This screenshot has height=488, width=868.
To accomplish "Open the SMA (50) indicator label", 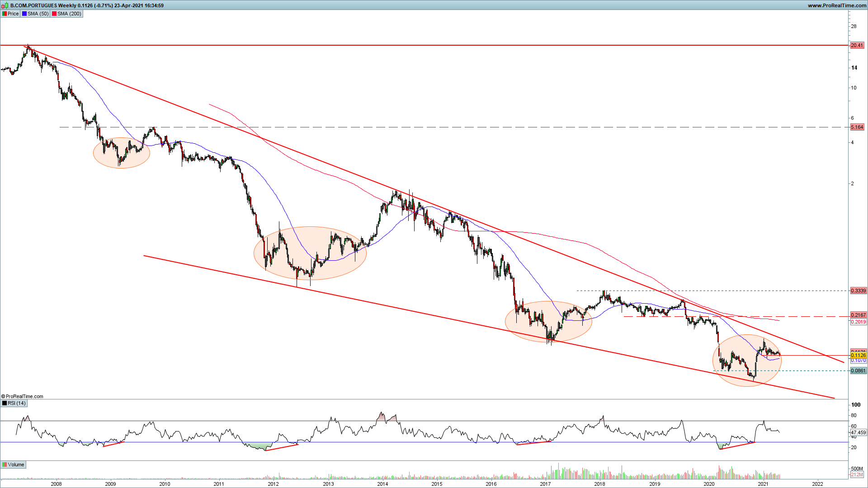I will click(x=38, y=14).
